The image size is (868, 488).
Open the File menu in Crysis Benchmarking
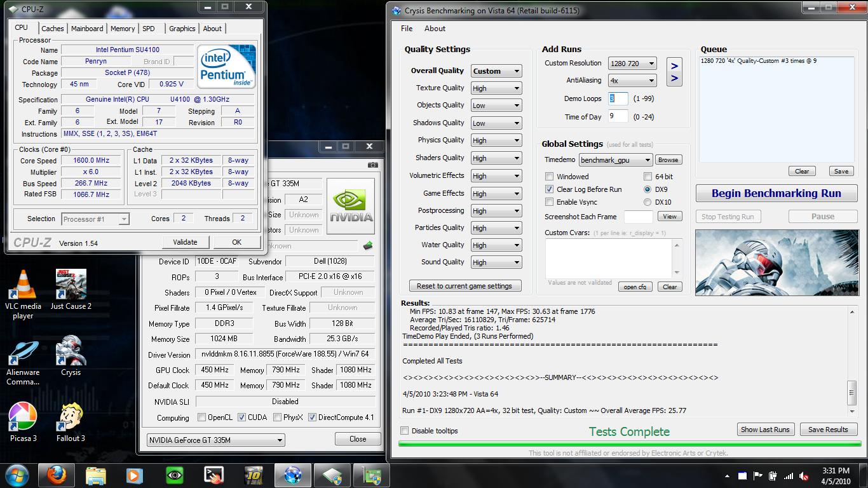[x=407, y=29]
